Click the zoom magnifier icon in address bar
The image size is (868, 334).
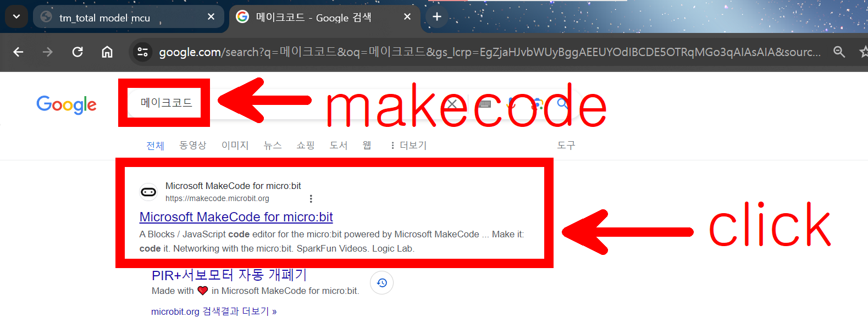tap(839, 52)
